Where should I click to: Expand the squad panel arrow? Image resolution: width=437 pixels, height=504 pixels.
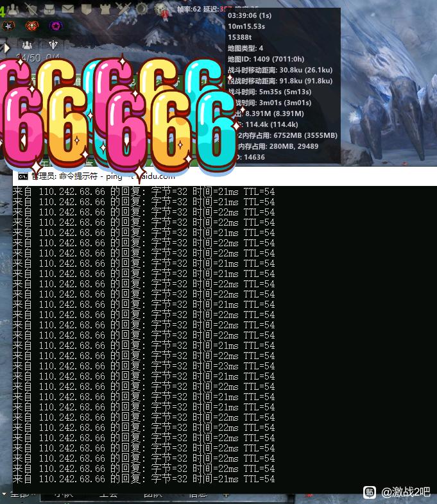click(x=6, y=48)
